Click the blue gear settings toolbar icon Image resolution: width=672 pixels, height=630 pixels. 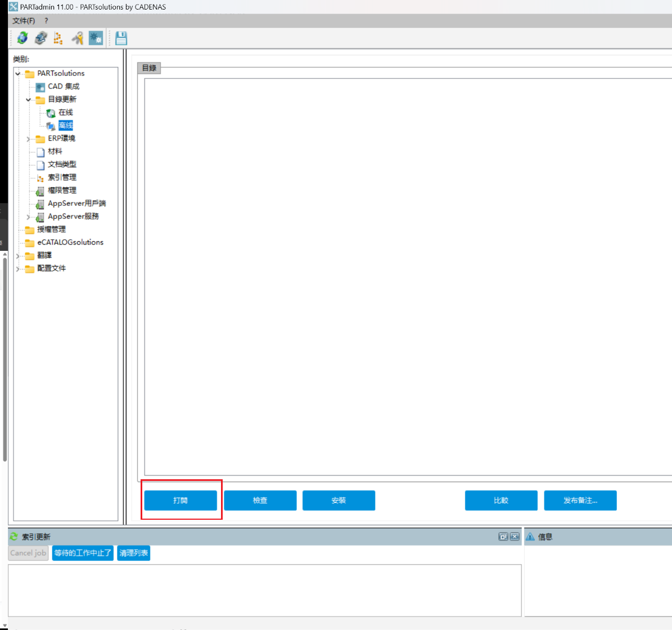coord(96,38)
